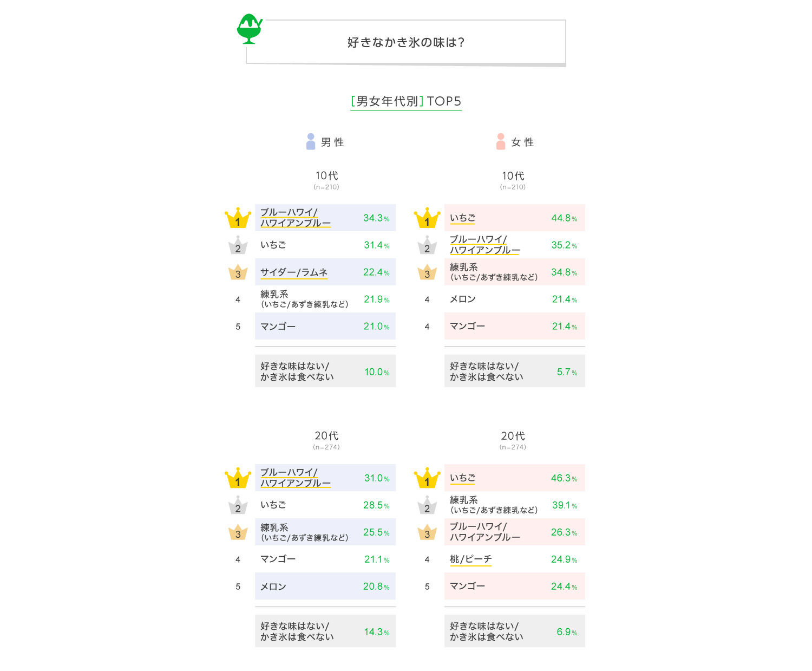Click bronze crown for male 20s rank 3
The image size is (812, 671).
pos(238,532)
